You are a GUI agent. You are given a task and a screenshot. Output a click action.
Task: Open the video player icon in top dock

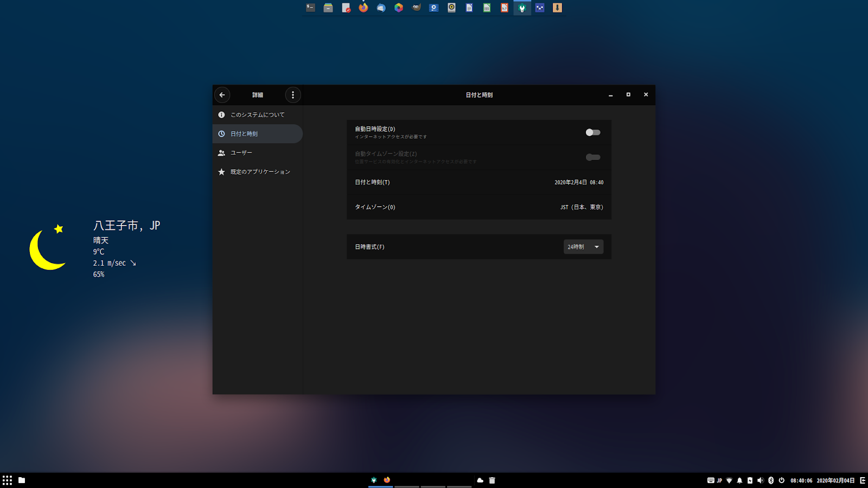pos(434,8)
